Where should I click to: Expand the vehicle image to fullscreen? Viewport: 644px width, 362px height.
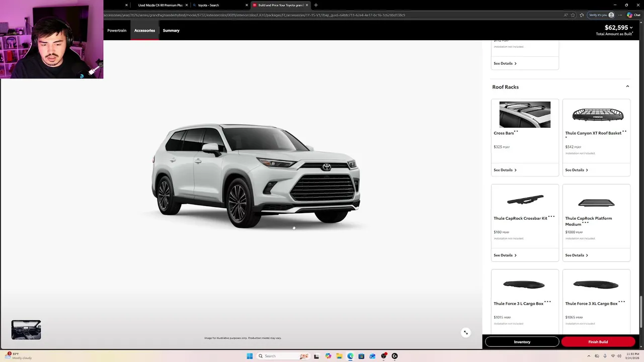coord(466,332)
